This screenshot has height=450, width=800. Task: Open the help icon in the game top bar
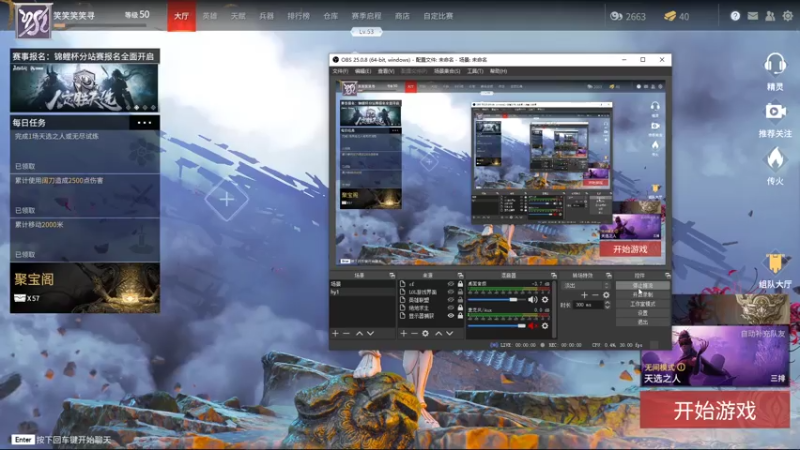[x=735, y=16]
